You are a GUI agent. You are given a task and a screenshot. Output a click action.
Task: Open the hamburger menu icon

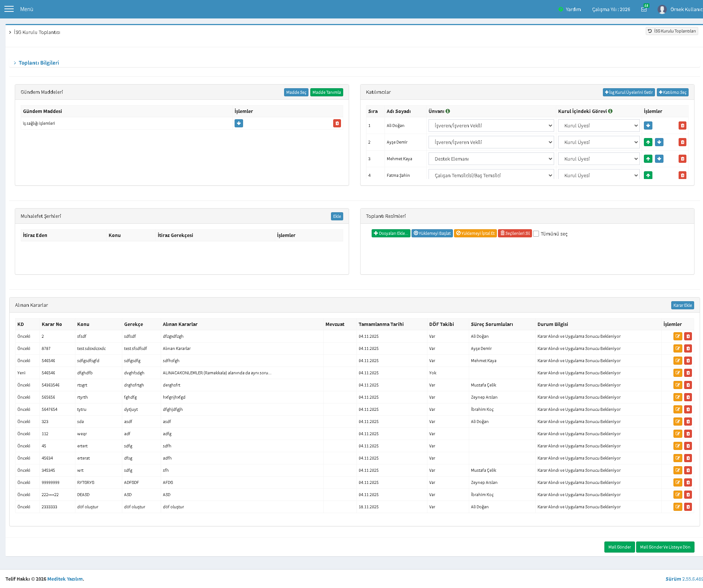(9, 9)
